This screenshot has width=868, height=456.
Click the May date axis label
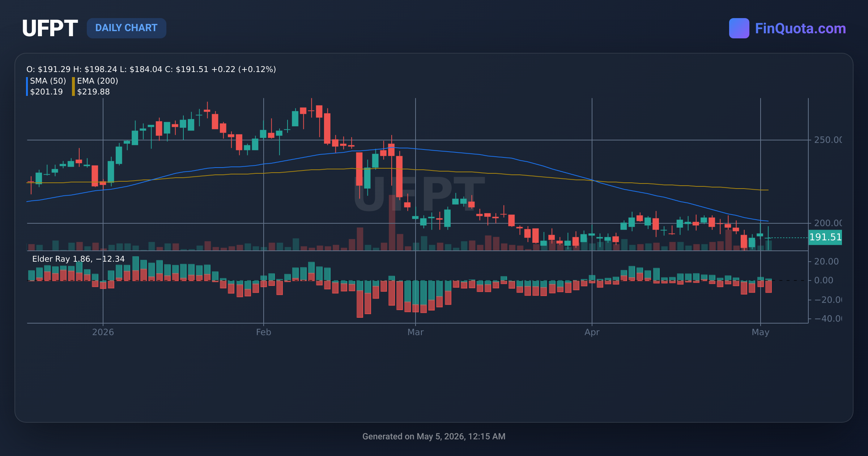point(761,332)
